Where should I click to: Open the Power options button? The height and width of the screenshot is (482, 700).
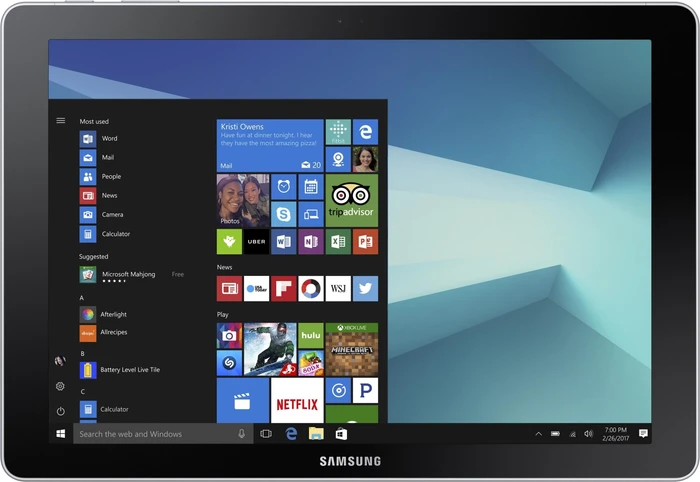click(x=61, y=411)
